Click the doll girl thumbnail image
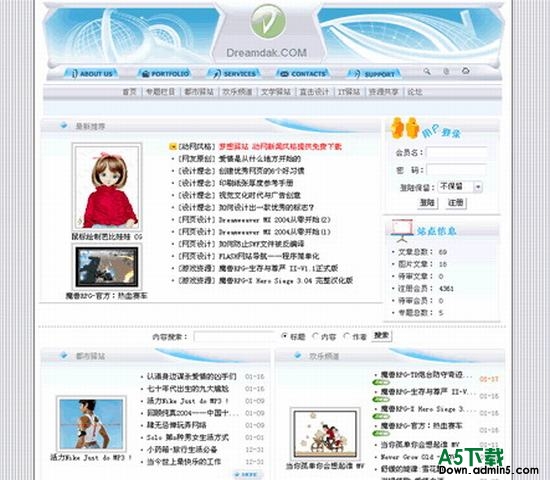This screenshot has width=550, height=480. pos(107,186)
